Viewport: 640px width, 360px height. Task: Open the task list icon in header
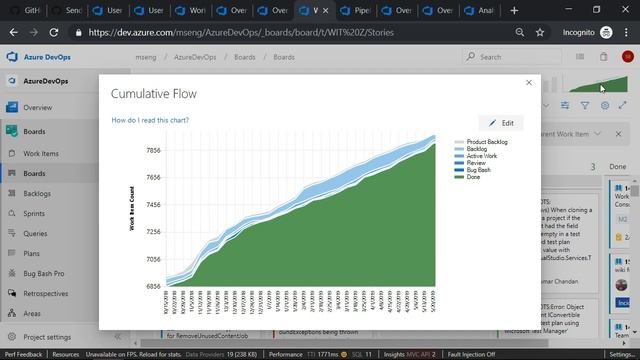point(580,57)
